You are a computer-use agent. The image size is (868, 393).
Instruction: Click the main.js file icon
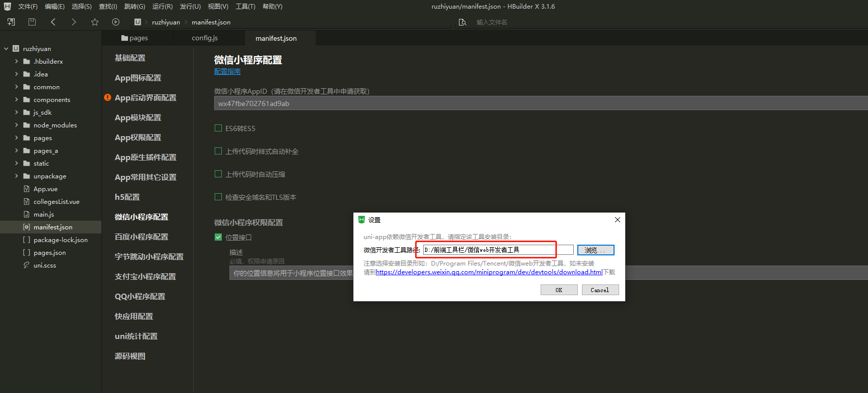(x=27, y=214)
